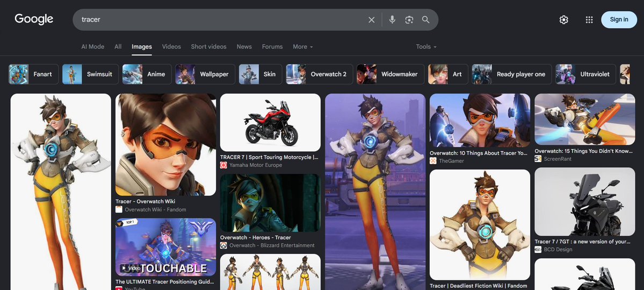
Task: Filter images by Swimsuit chip
Action: [x=90, y=74]
